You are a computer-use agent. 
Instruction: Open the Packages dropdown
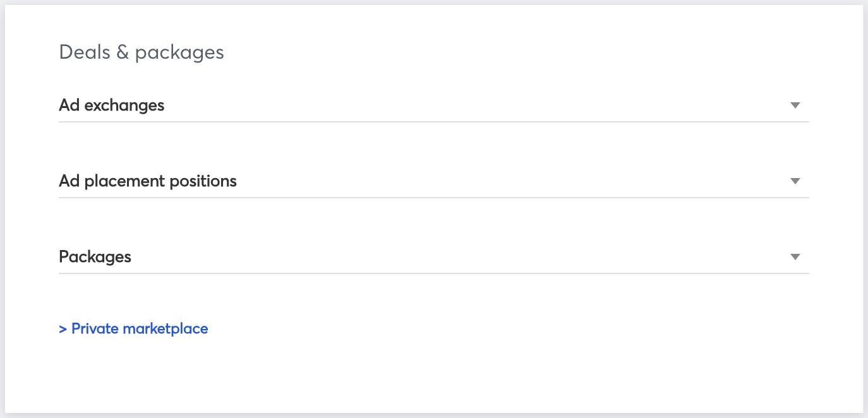click(433, 257)
